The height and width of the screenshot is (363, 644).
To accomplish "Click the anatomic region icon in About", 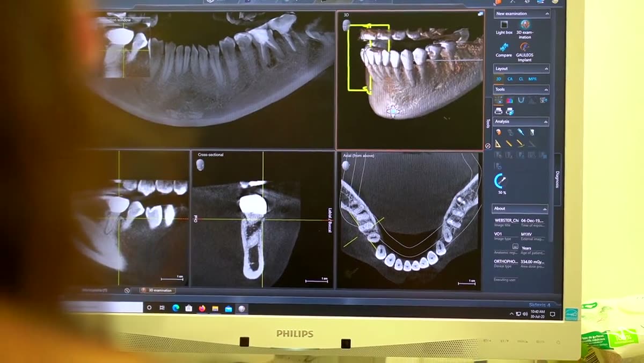I will [515, 246].
